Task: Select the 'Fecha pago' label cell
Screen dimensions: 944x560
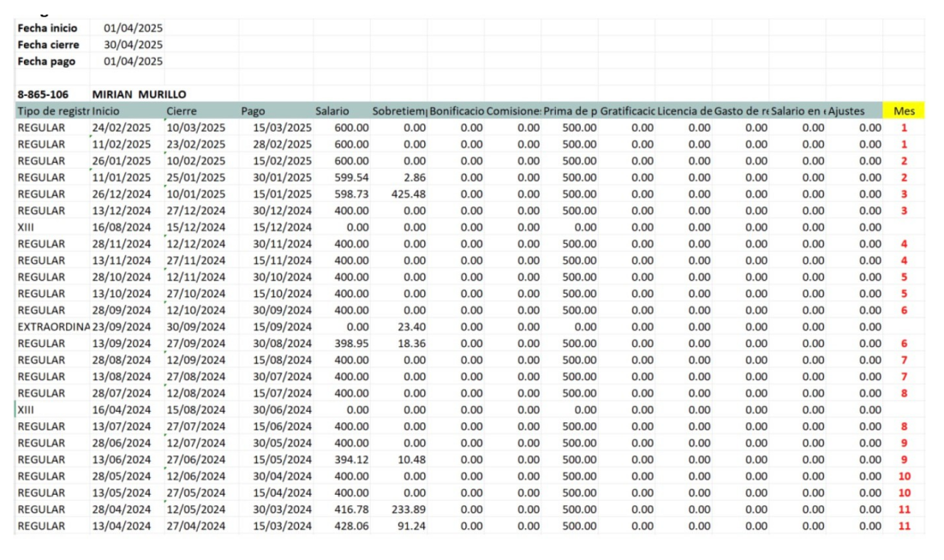Action: click(46, 62)
